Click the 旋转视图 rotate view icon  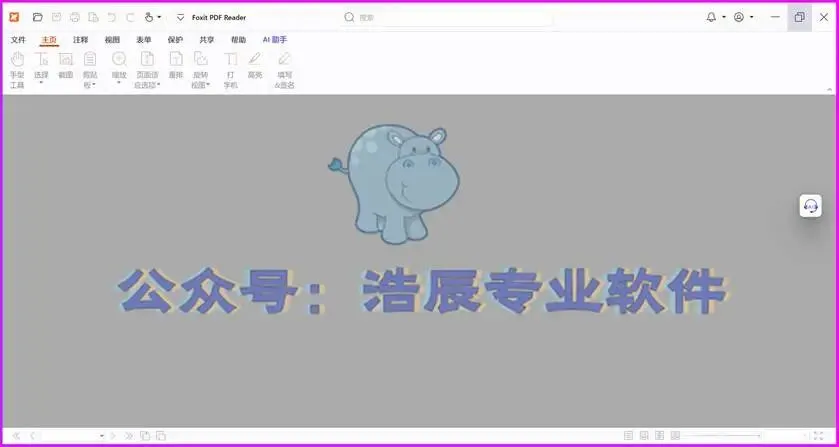[201, 59]
